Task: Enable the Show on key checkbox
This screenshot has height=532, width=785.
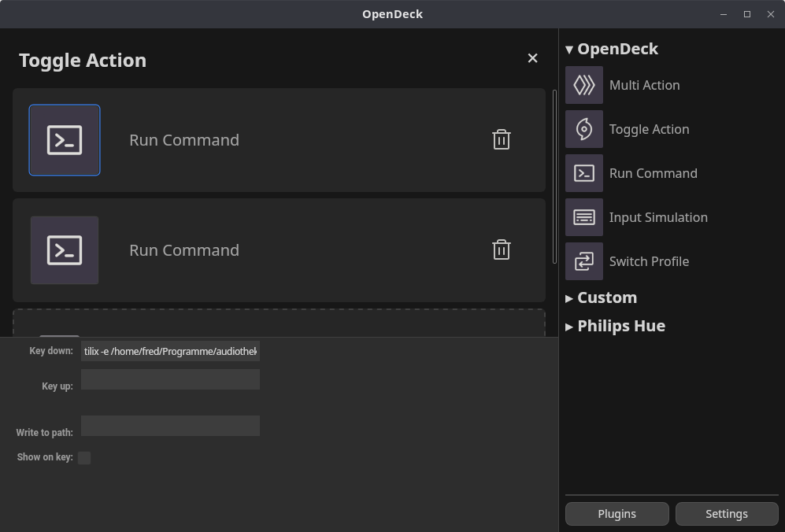Action: point(84,457)
